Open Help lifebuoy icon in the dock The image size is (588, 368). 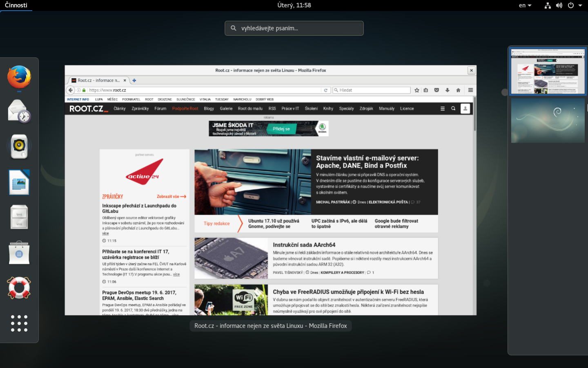pos(19,287)
